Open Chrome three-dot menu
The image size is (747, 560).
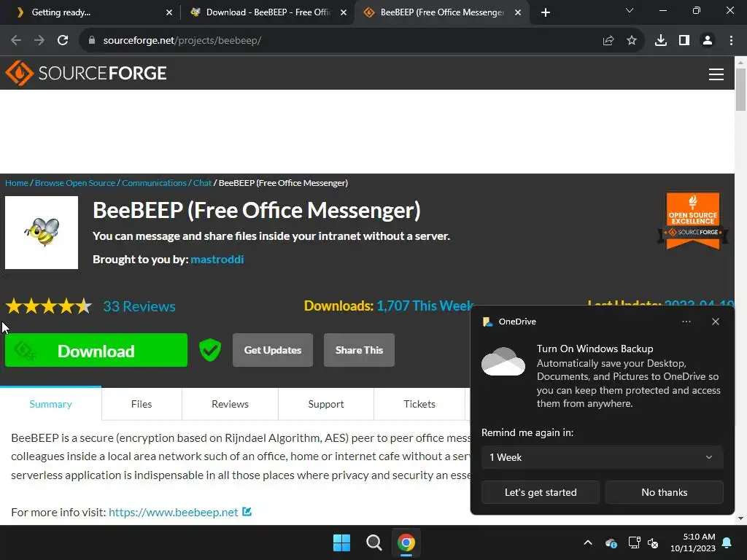coord(731,41)
